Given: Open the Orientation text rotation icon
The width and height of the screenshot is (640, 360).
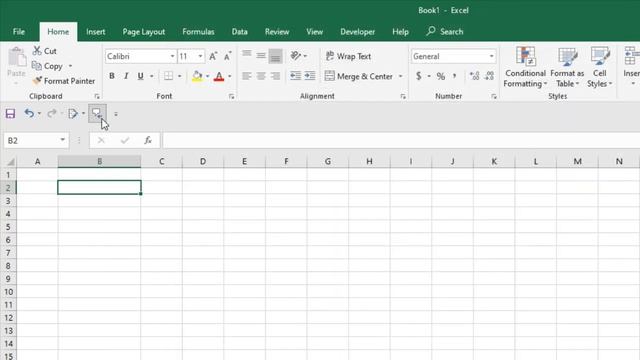Looking at the screenshot, I should (296, 56).
